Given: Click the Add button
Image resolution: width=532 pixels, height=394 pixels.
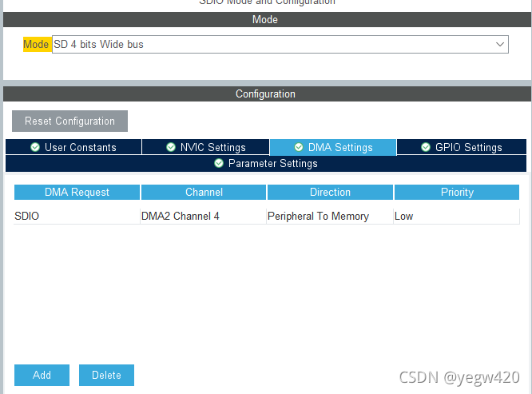Looking at the screenshot, I should point(42,375).
